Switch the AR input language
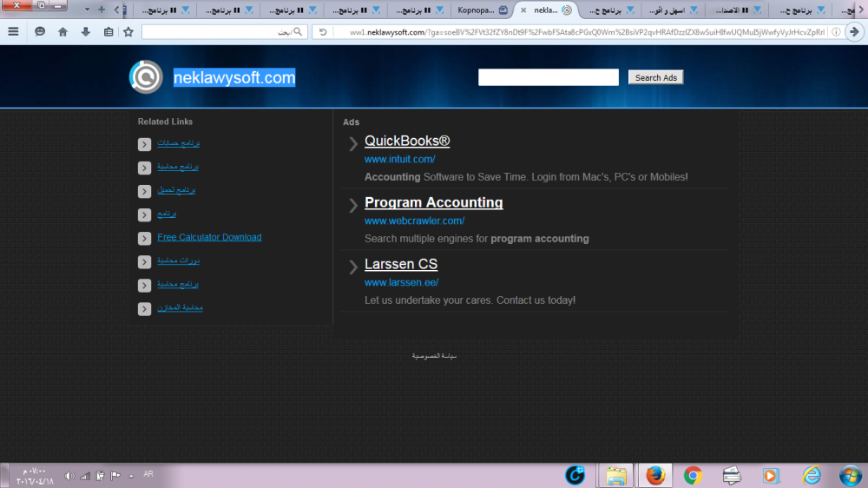 (x=148, y=474)
